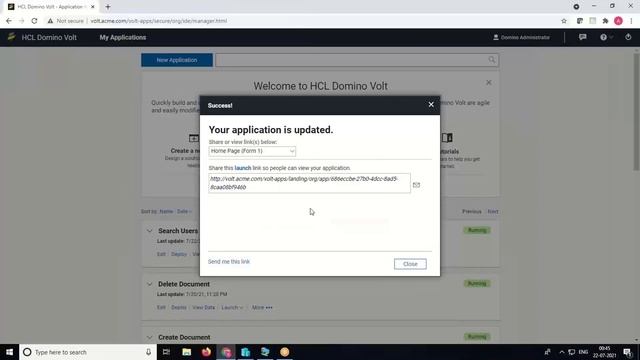Click the HCL Domino Volt logo
Viewport: 640px width, 360px height.
[x=11, y=37]
